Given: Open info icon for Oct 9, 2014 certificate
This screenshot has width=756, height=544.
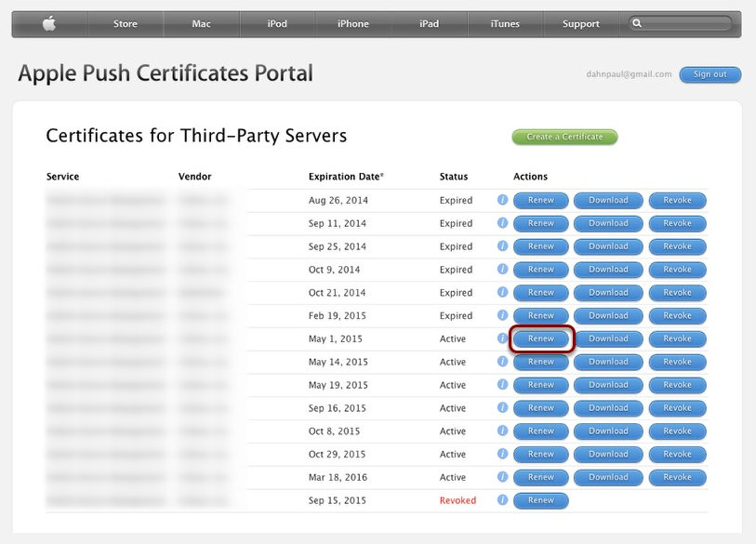Looking at the screenshot, I should pos(502,269).
